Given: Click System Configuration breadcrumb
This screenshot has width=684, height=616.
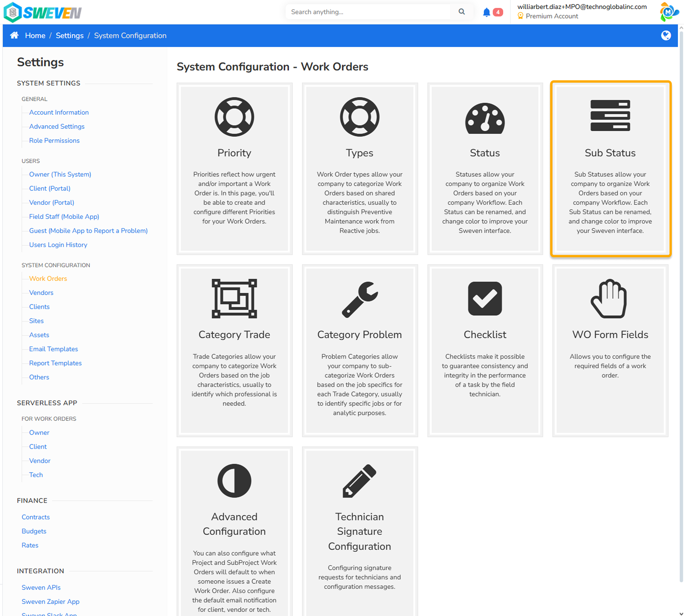Looking at the screenshot, I should [x=130, y=36].
